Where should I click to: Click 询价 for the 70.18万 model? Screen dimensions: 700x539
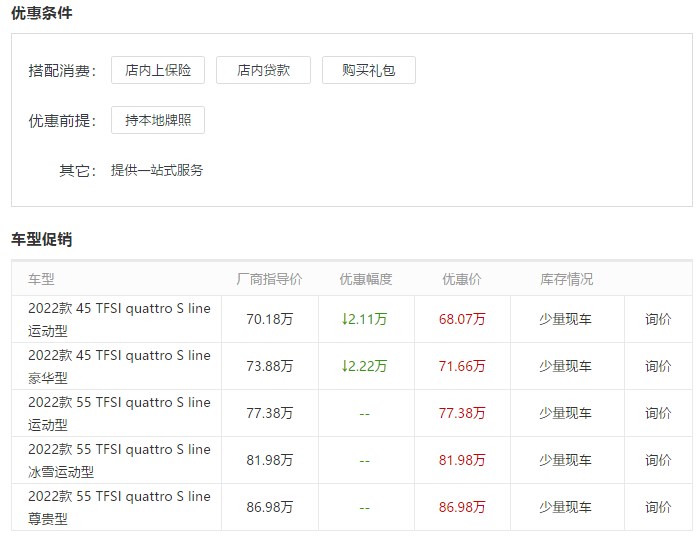658,319
